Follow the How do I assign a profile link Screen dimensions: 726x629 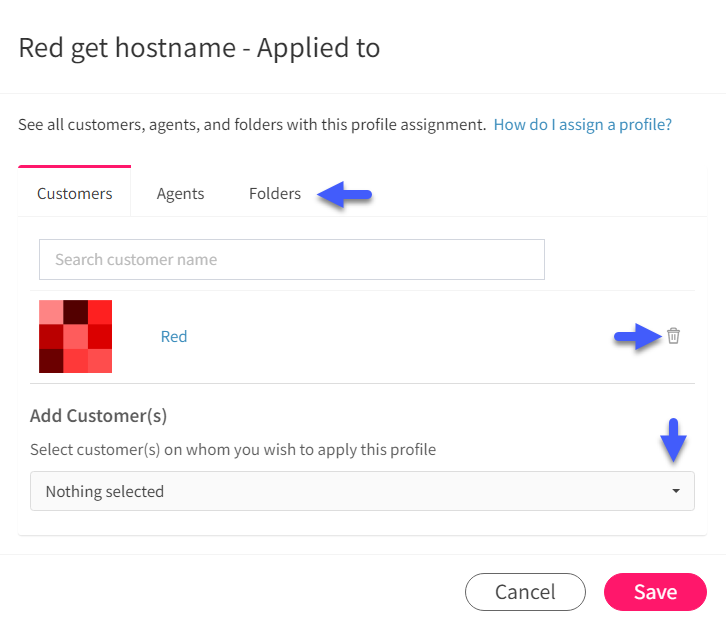(582, 125)
